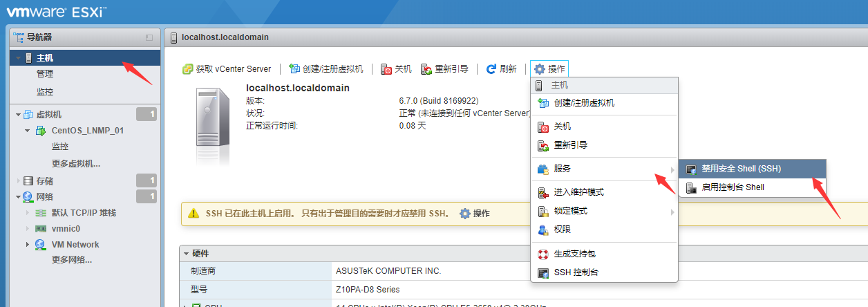Screen dimensions: 868x307
Task: Expand the 存储 navigator section
Action: 18,180
